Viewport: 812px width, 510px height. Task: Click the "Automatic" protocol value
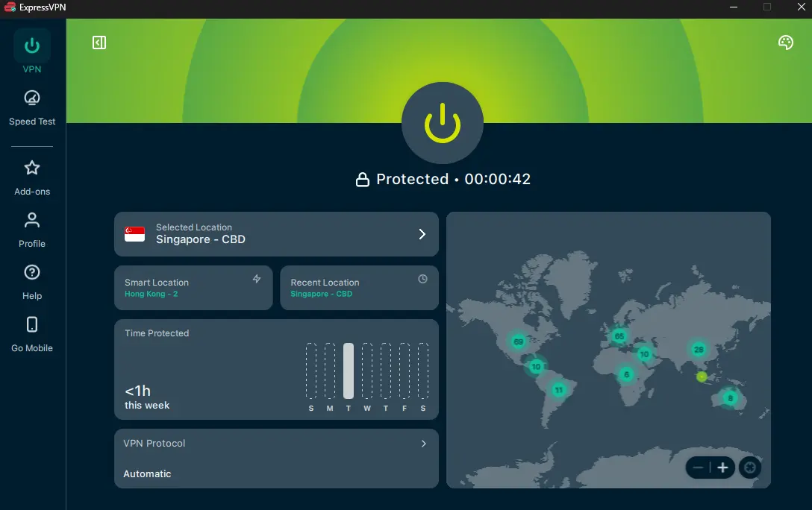[147, 473]
